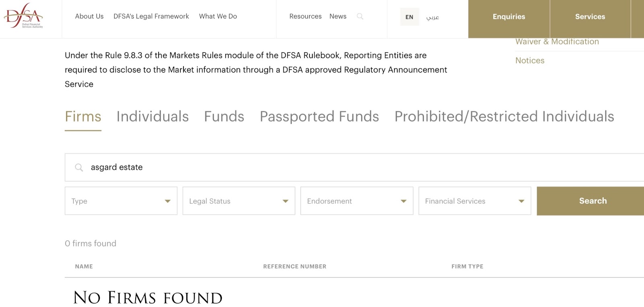Switch to the Passported Funds tab

pos(319,117)
